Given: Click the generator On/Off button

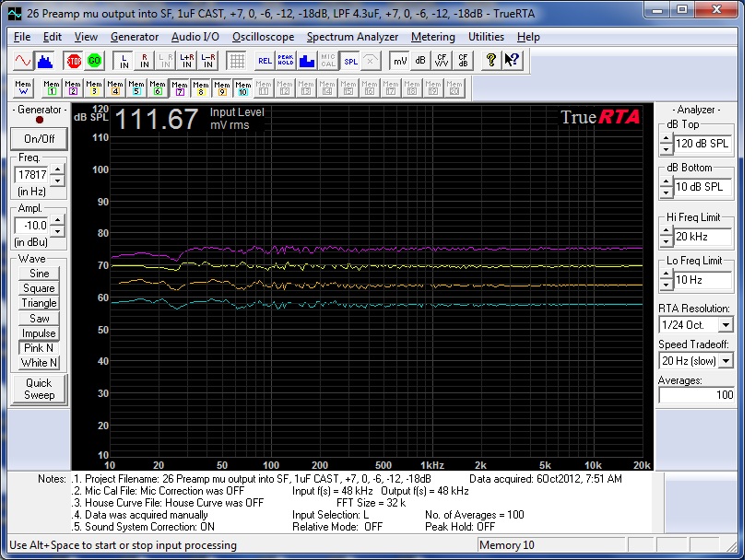Looking at the screenshot, I should tap(39, 139).
